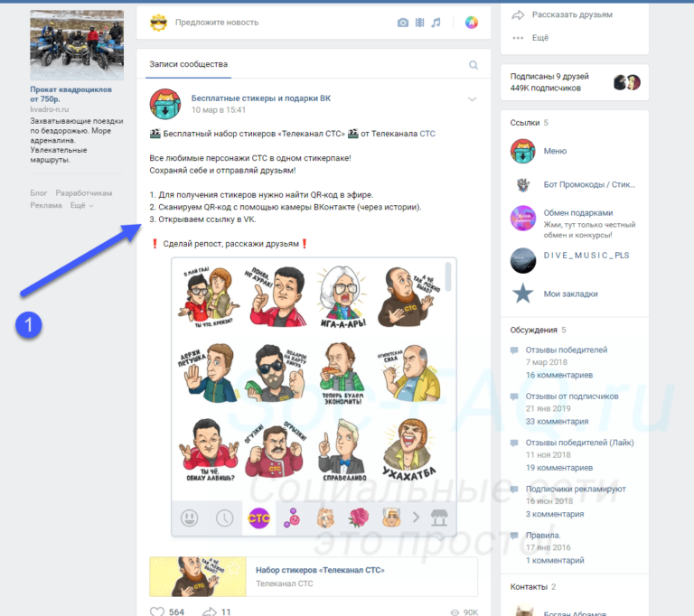Open the Ещё menu under Рассказать друзьям
The image size is (694, 616).
pyautogui.click(x=540, y=38)
